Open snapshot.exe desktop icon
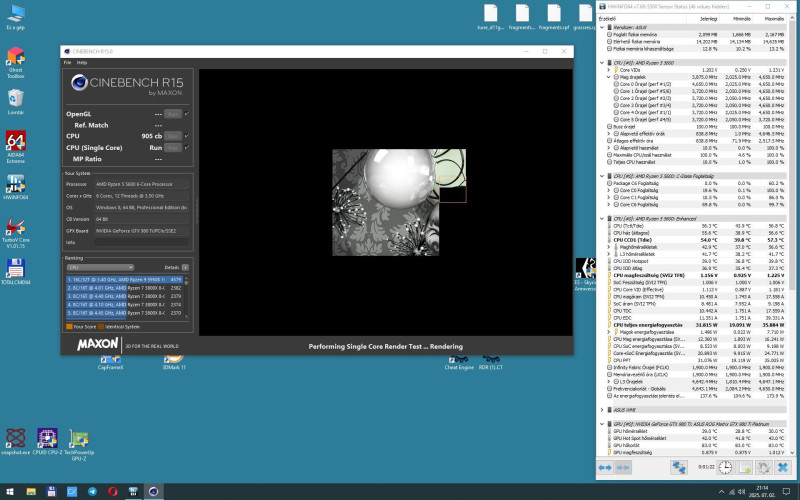800x500 pixels. (16, 442)
